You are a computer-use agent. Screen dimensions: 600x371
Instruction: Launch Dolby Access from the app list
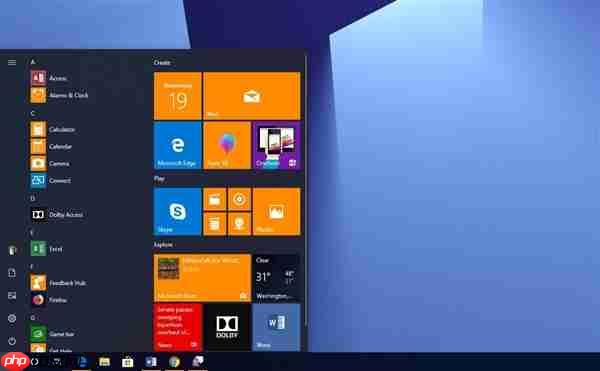[x=57, y=215]
